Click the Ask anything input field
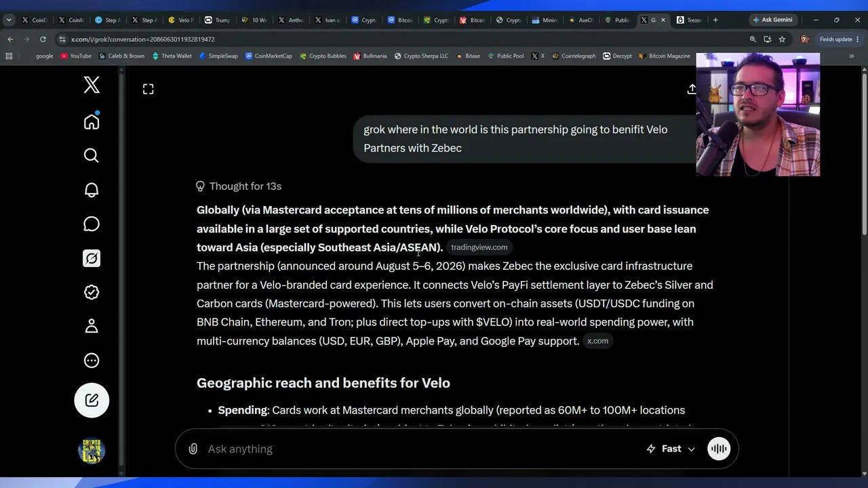Viewport: 868px width, 488px height. 420,449
